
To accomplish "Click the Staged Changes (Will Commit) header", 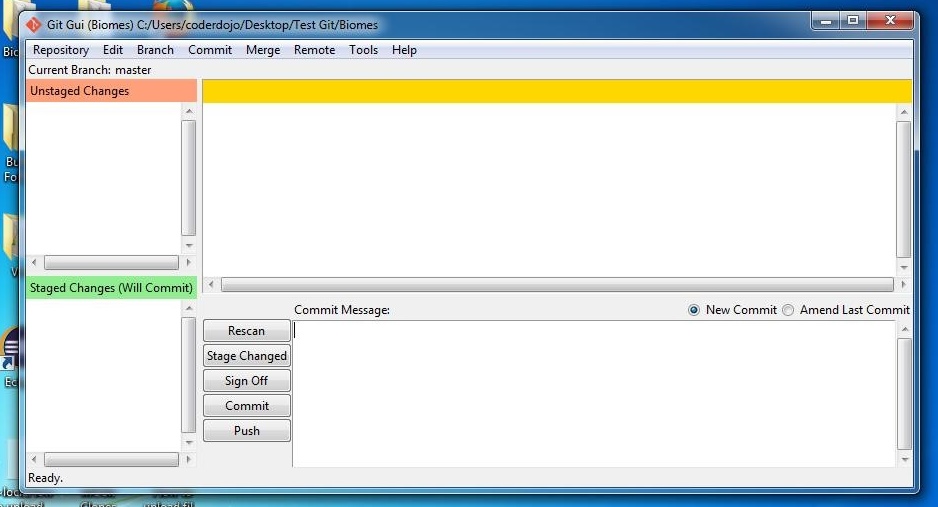I will 111,288.
